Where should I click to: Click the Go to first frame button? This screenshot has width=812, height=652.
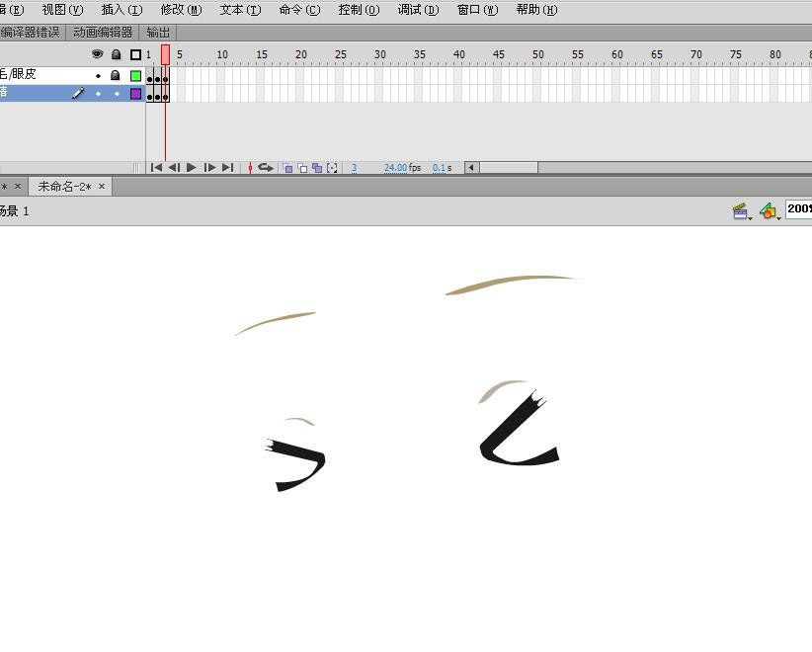tap(156, 168)
